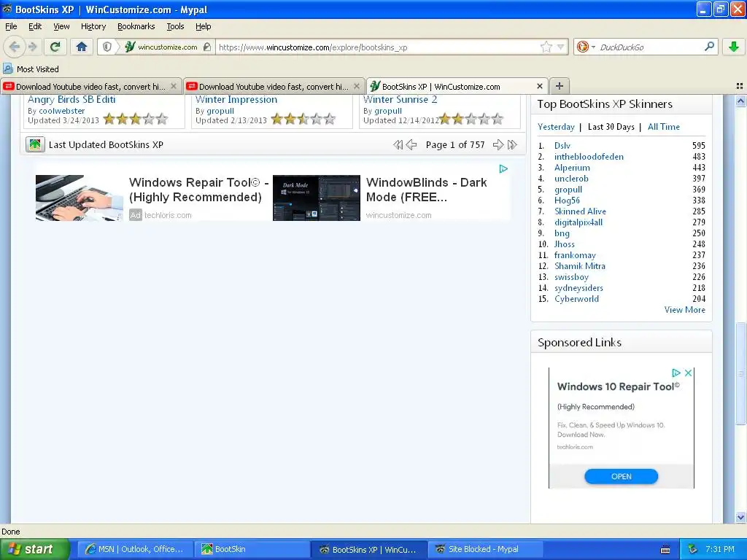Screen dimensions: 747x560
Task: Open the DuckDuckGo search engine dropdown
Action: [x=593, y=47]
